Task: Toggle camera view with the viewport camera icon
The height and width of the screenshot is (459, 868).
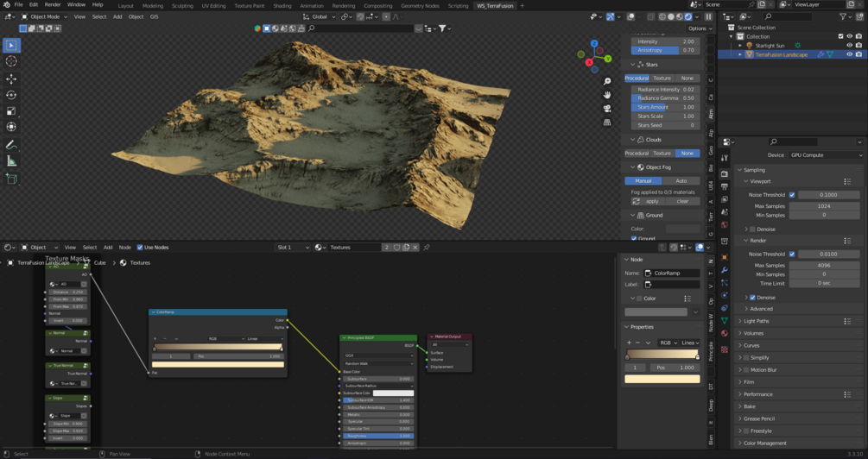Action: tap(607, 109)
